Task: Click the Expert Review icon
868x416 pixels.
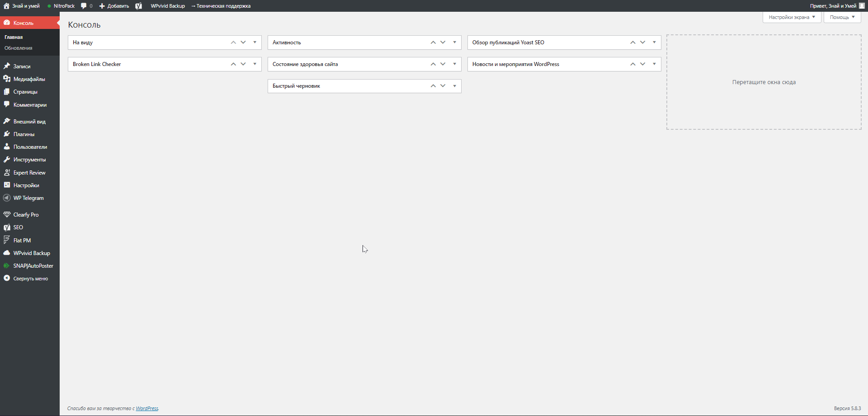Action: [x=7, y=172]
